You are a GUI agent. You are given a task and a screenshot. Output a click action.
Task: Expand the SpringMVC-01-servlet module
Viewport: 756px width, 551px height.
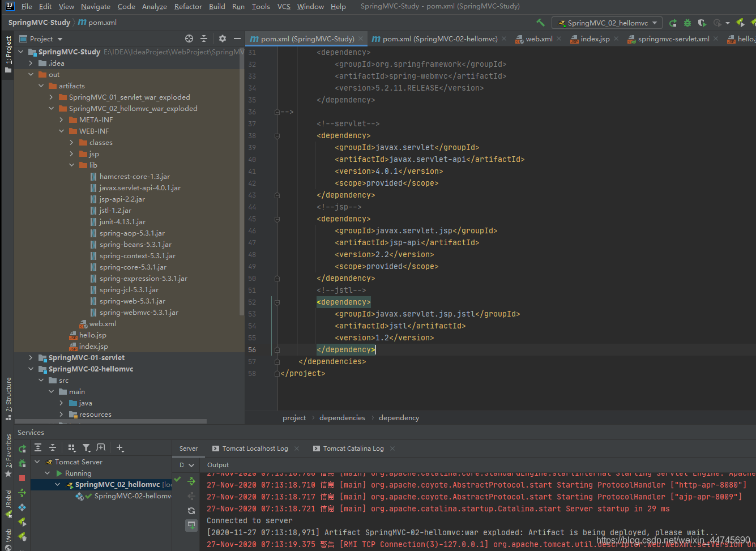[31, 358]
